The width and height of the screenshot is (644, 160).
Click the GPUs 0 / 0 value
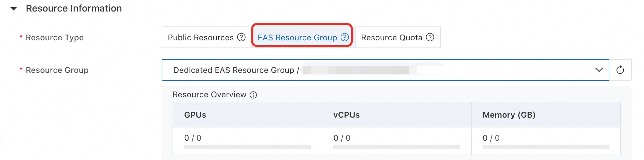[x=193, y=138]
